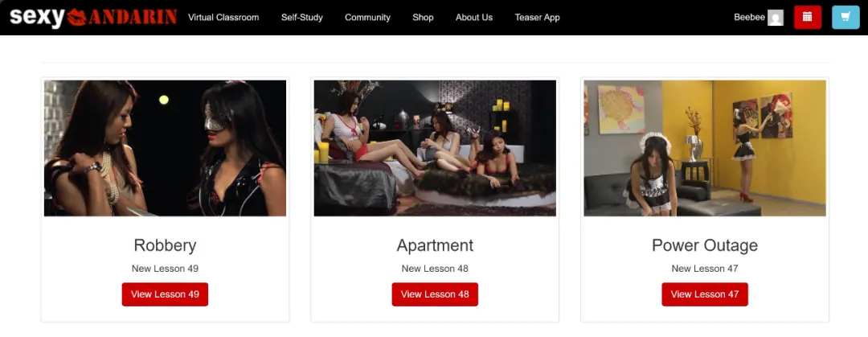Click the Beebee username link
Image resolution: width=868 pixels, height=337 pixels.
[749, 17]
